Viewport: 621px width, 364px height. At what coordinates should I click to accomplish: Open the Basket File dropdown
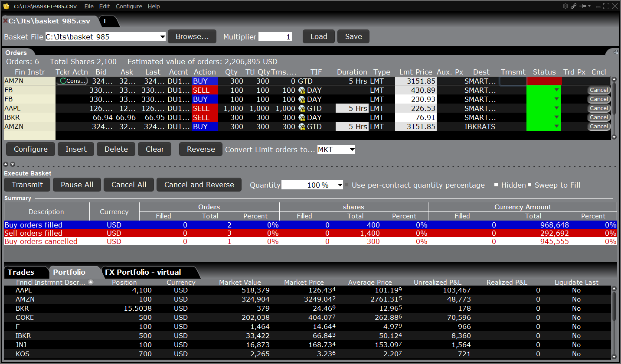point(163,37)
